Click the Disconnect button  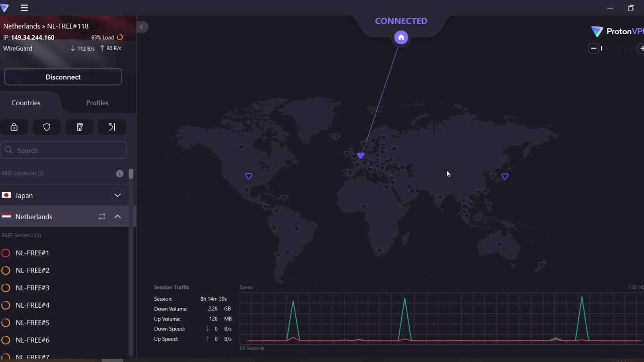click(63, 77)
